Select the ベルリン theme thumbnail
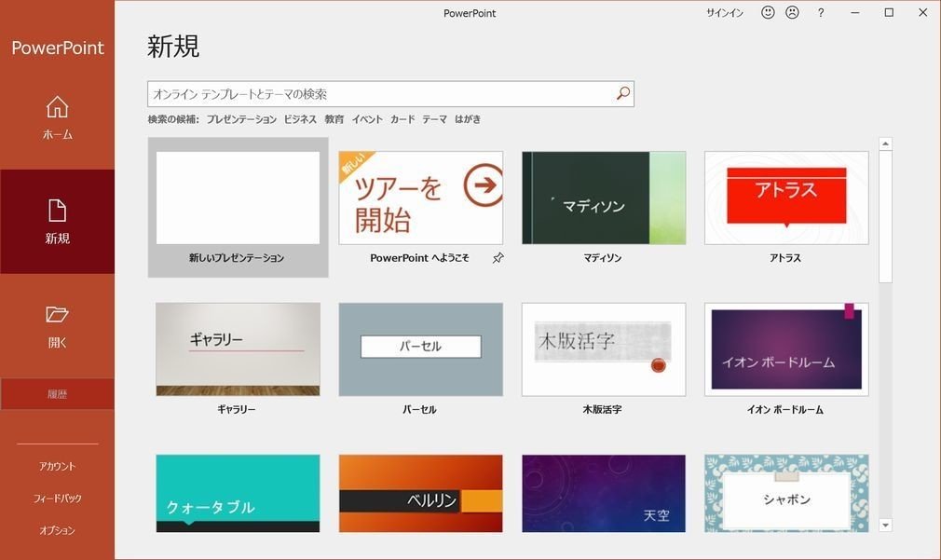941x560 pixels. point(421,493)
